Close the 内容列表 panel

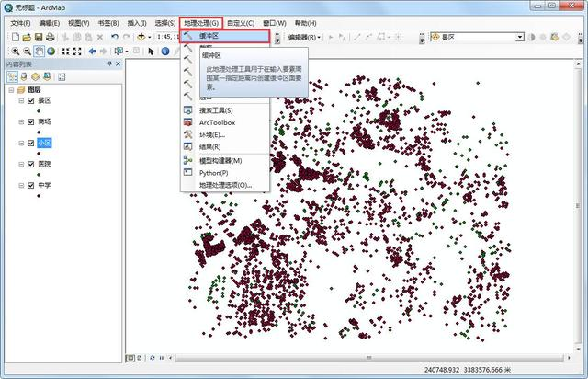118,63
